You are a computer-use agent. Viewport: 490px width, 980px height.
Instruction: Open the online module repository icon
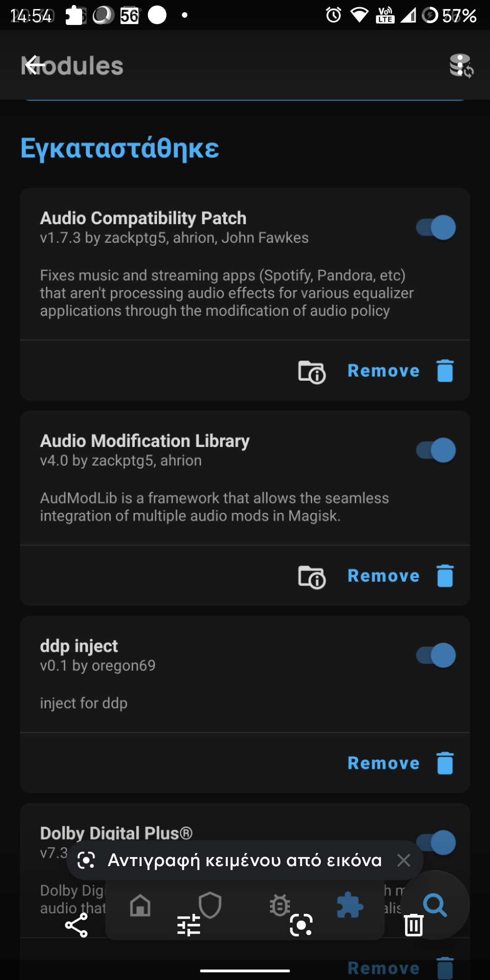tap(461, 66)
